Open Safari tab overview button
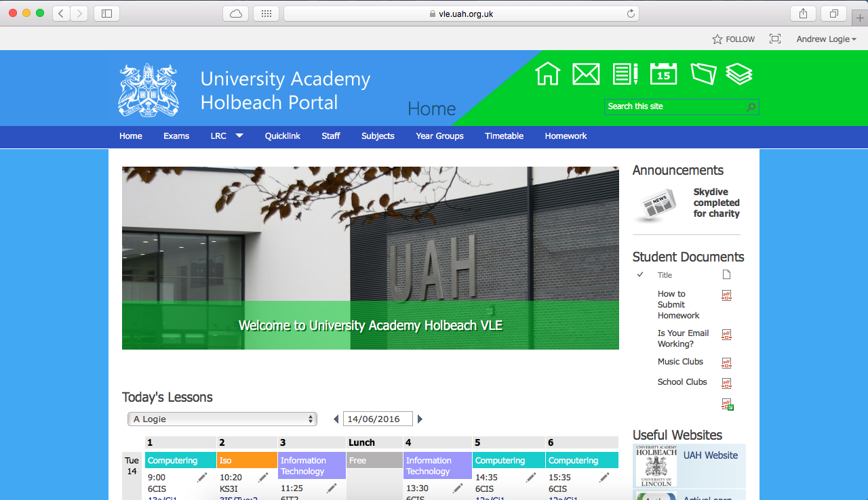This screenshot has height=500, width=868. (833, 14)
